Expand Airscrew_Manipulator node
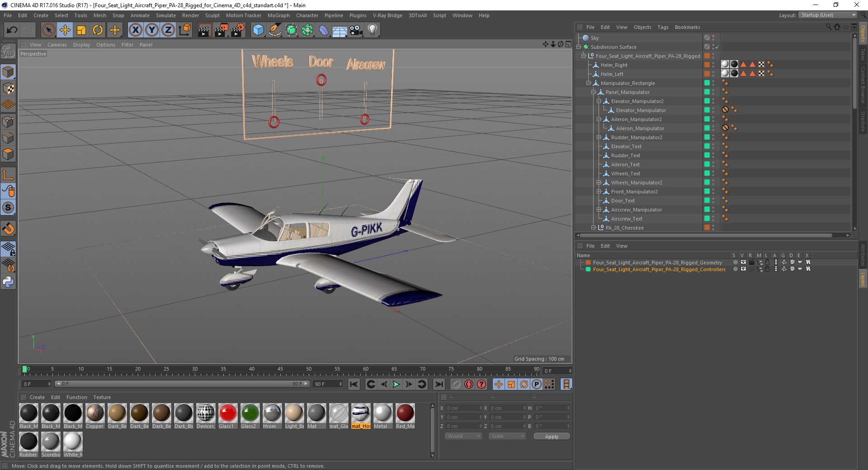 coord(599,210)
